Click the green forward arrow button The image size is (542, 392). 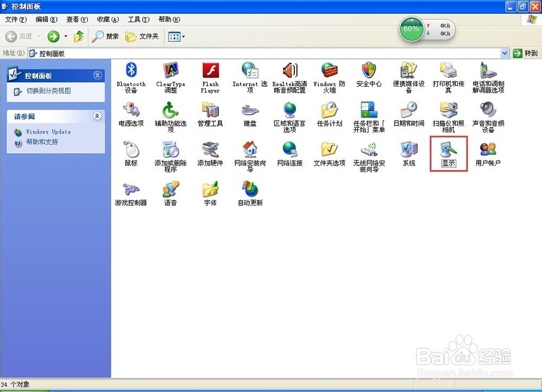tap(53, 36)
